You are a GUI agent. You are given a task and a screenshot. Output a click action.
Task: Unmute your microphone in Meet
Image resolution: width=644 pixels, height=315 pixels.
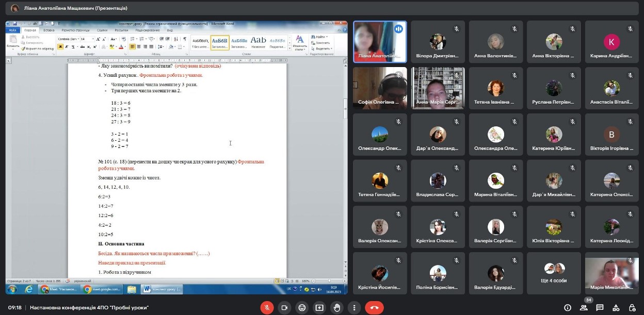pyautogui.click(x=267, y=308)
